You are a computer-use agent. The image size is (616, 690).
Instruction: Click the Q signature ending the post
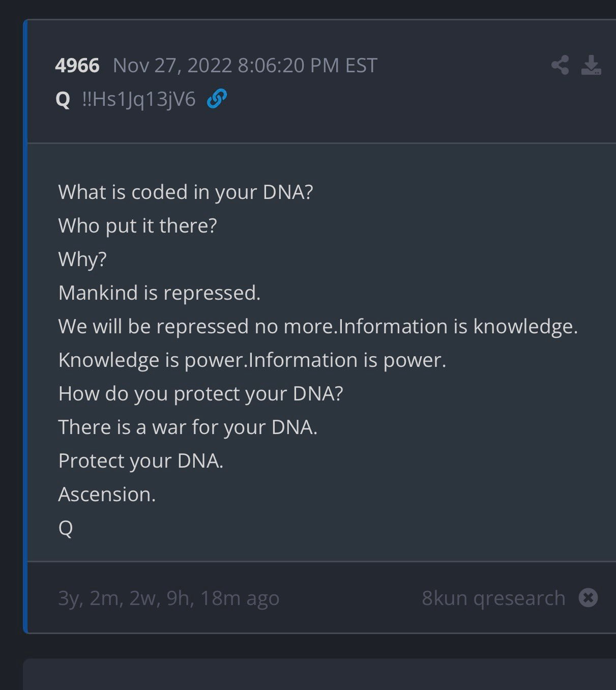[66, 528]
